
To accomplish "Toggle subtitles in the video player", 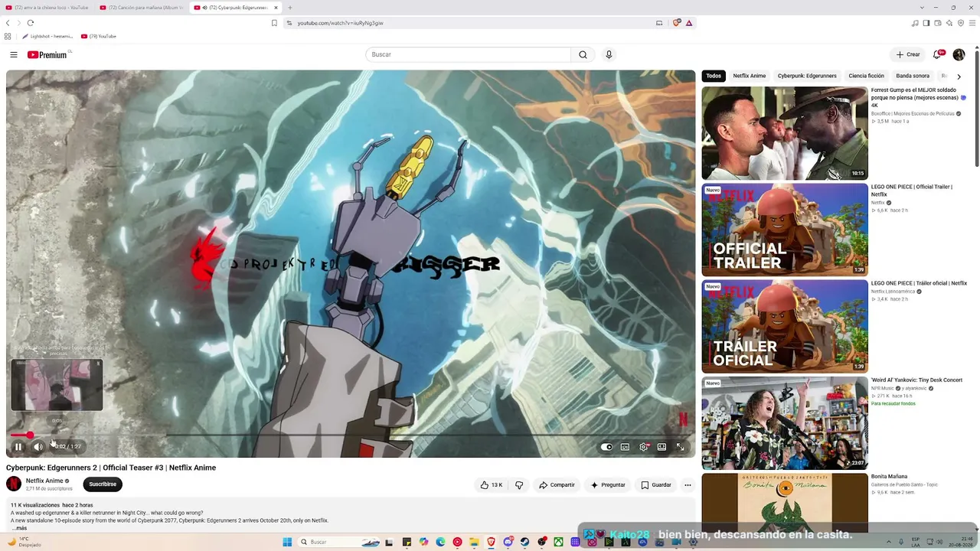I will click(x=625, y=447).
